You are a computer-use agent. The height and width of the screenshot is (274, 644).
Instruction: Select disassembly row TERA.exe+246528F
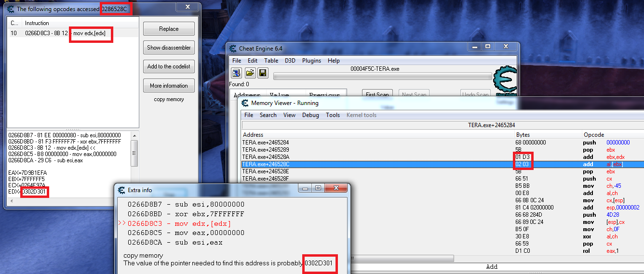coord(443,179)
